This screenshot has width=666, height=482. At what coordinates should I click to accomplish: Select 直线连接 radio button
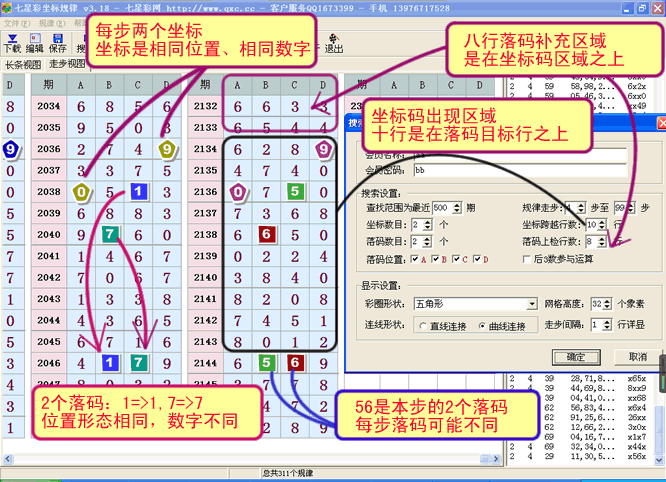click(423, 326)
